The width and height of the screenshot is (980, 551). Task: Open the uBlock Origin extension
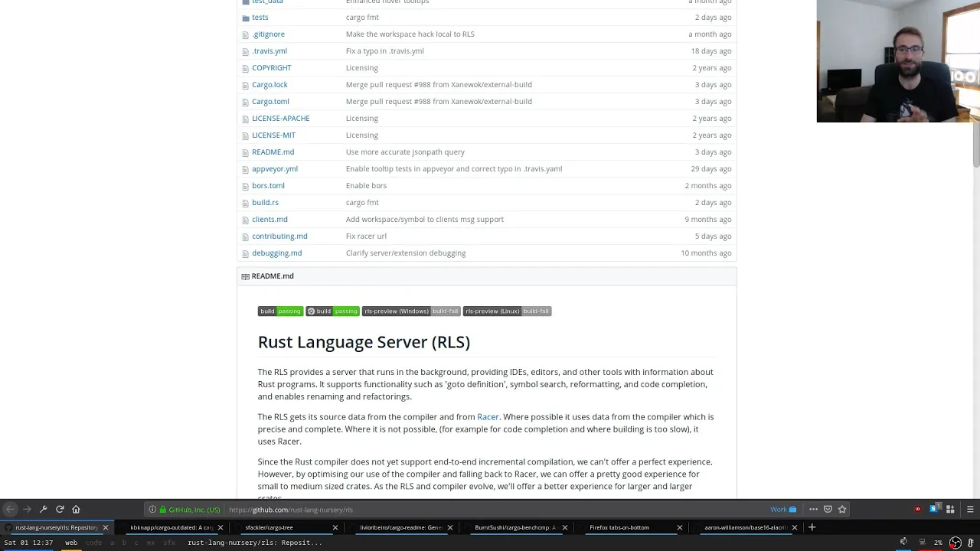pyautogui.click(x=917, y=510)
